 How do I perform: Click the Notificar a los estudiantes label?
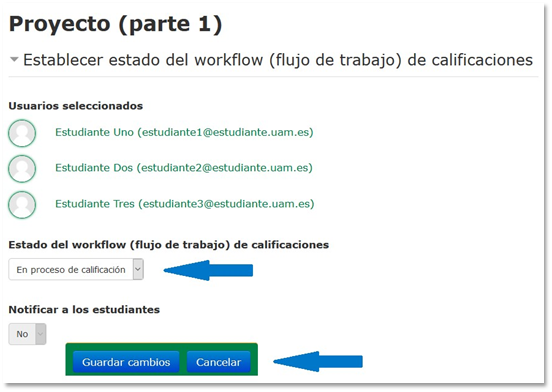pyautogui.click(x=84, y=310)
